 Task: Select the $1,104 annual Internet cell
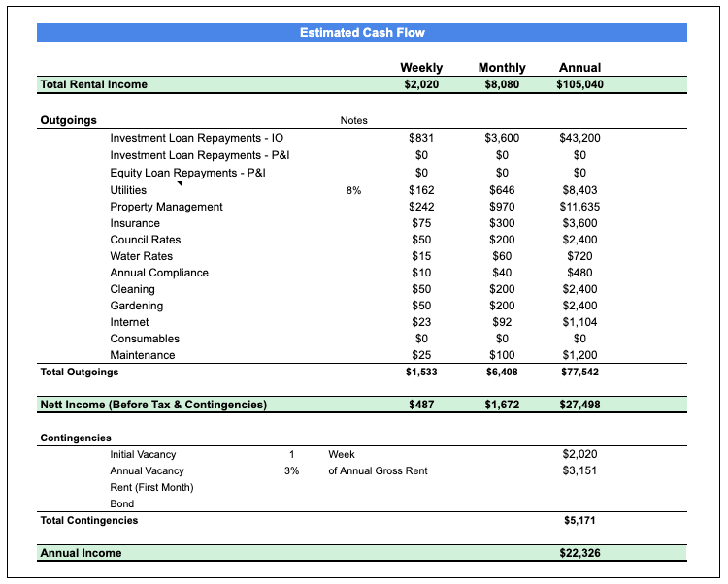coord(579,322)
